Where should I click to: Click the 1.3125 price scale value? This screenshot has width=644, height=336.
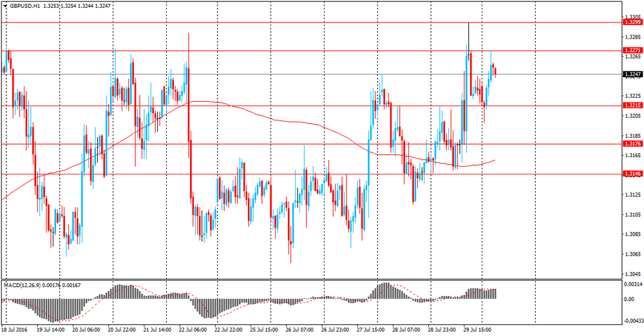click(632, 195)
